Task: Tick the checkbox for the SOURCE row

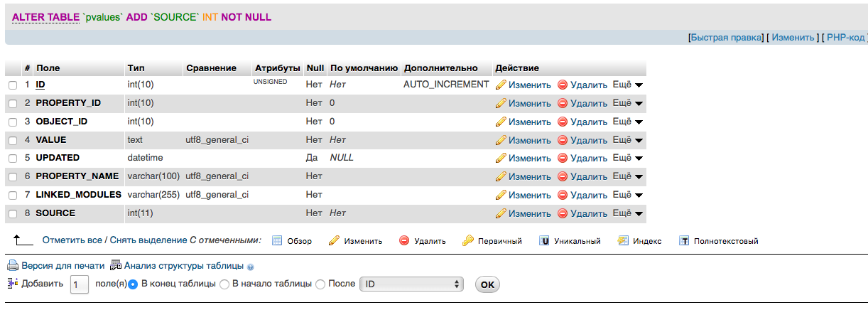Action: click(13, 213)
